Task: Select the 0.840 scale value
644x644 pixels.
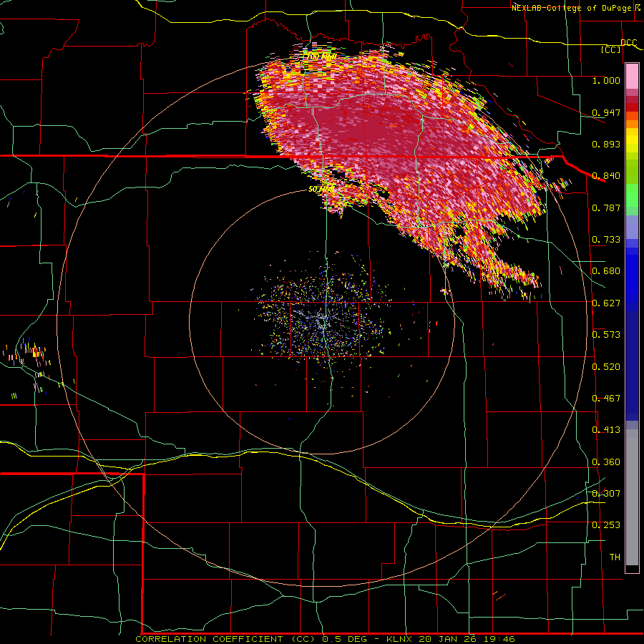Action: tap(606, 175)
